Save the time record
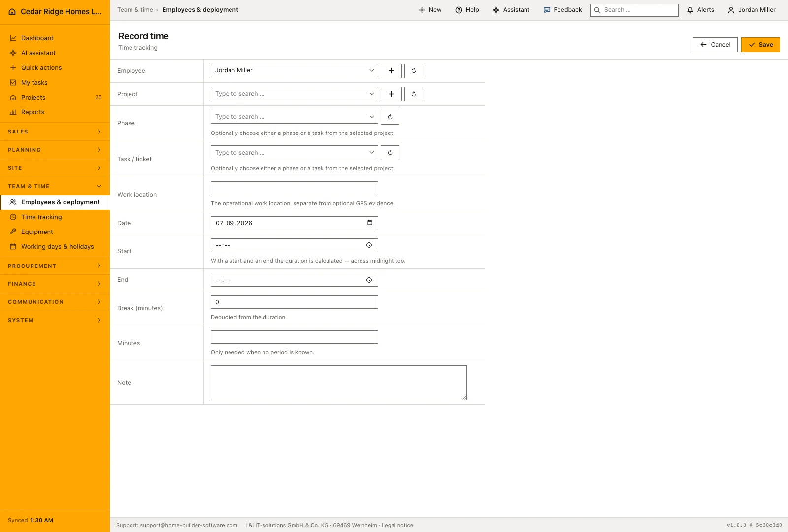This screenshot has height=532, width=788. pyautogui.click(x=760, y=45)
